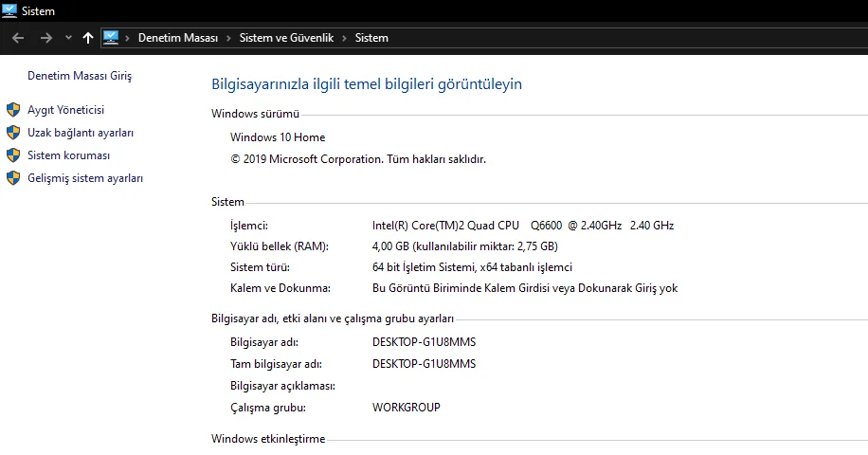Image resolution: width=868 pixels, height=455 pixels.
Task: Open the recent locations dropdown arrow
Action: pyautogui.click(x=68, y=38)
